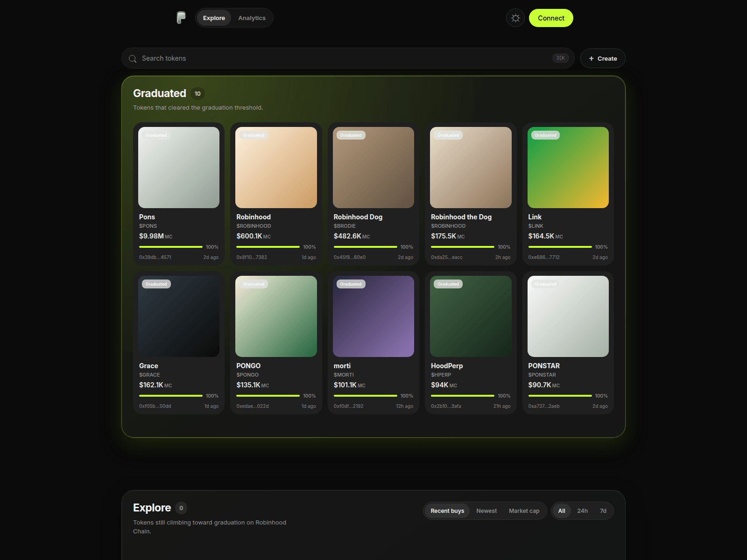This screenshot has height=560, width=747.
Task: Click the Explore count badge 0
Action: point(181,508)
